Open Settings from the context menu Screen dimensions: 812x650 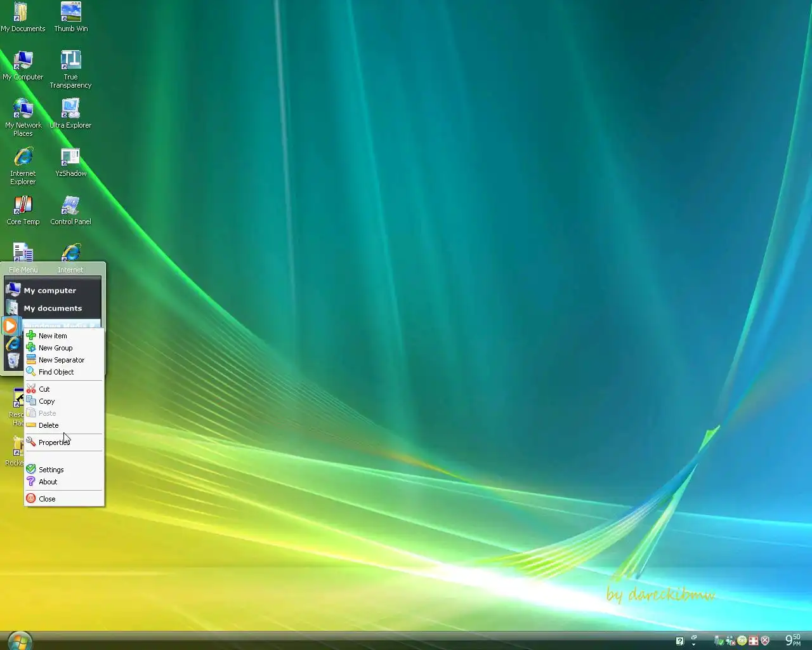point(64,470)
